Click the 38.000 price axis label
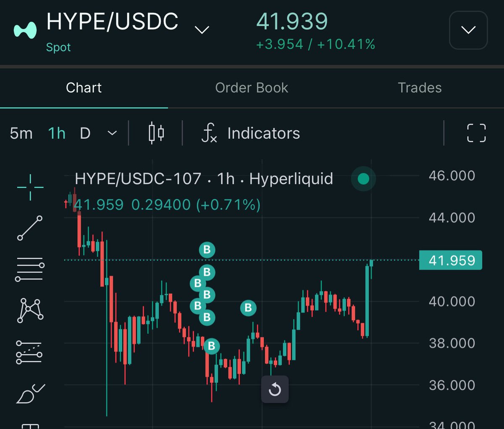504x429 pixels. pyautogui.click(x=452, y=343)
